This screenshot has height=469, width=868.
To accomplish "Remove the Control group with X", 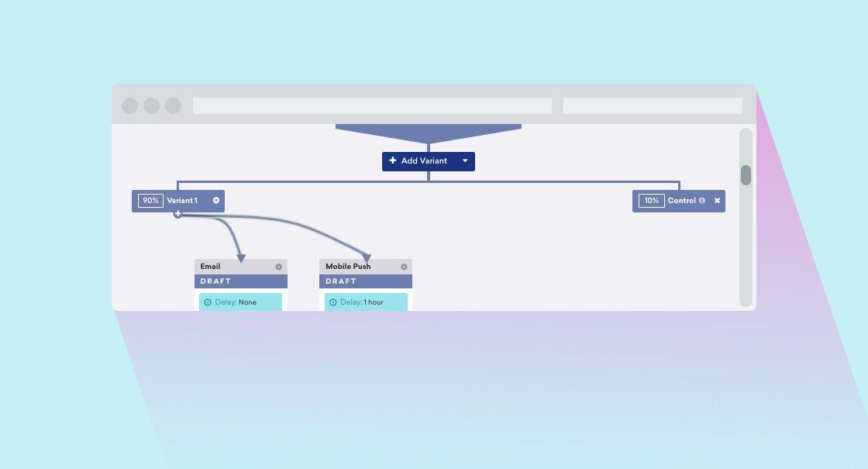I will [x=717, y=201].
